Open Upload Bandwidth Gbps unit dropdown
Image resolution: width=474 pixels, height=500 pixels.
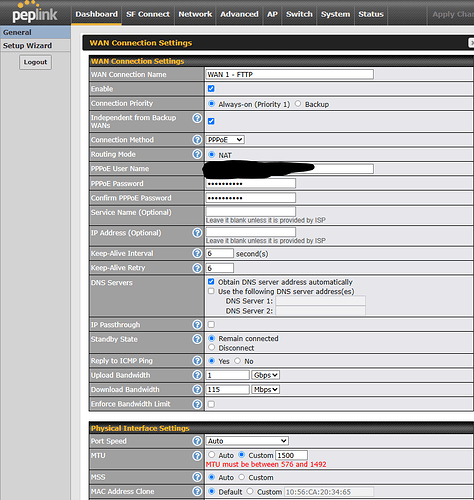pos(265,375)
